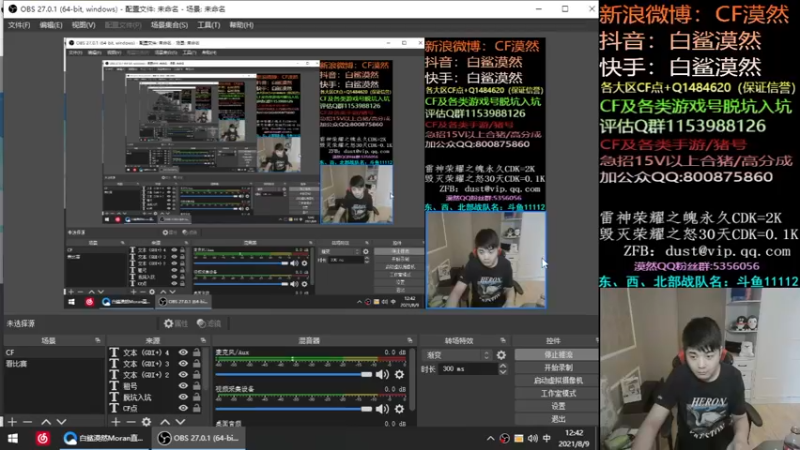Screen dimensions: 800x450
Task: Click the 300 ms duration input field
Action: [x=467, y=369]
